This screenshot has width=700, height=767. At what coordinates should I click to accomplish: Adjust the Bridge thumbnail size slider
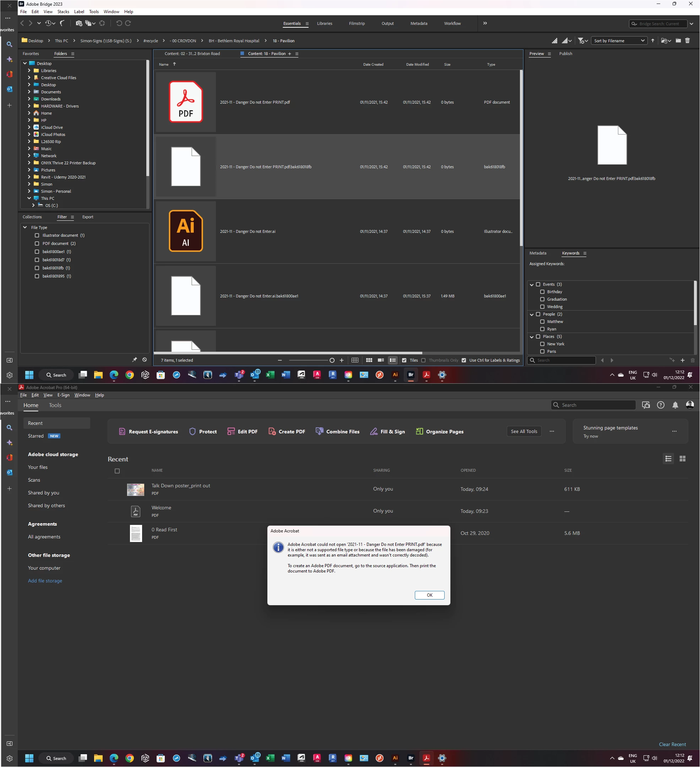[332, 360]
